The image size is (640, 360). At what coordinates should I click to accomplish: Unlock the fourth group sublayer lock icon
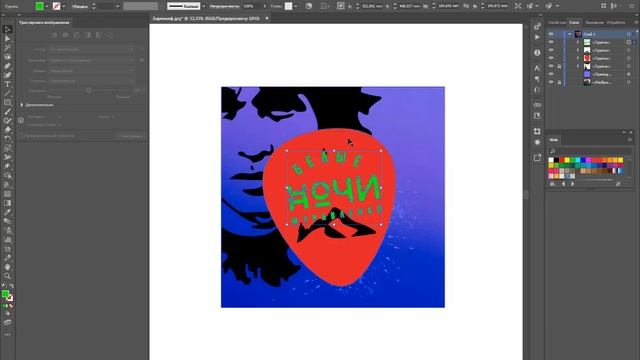tap(559, 66)
